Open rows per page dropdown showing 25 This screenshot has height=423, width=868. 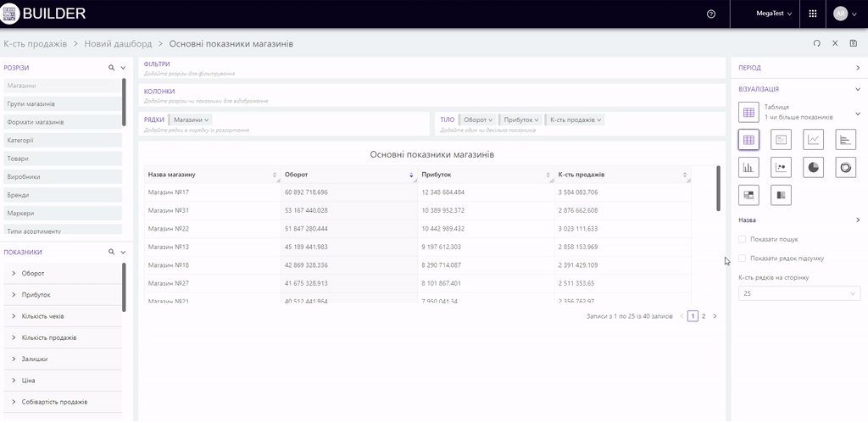pos(798,293)
